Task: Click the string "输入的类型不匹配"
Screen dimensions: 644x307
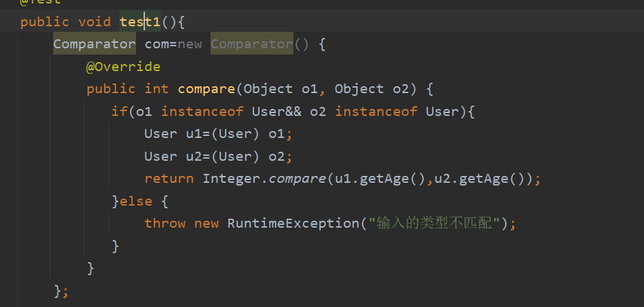Action: 434,224
